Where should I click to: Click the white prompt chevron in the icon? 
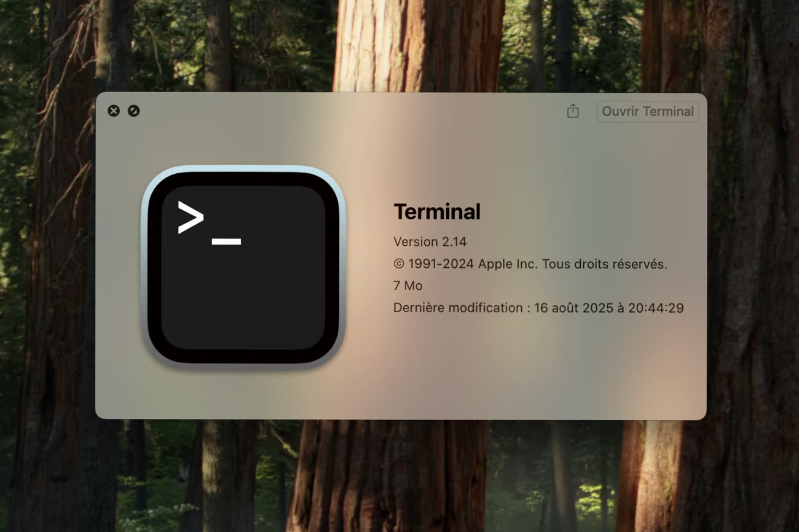click(x=190, y=217)
